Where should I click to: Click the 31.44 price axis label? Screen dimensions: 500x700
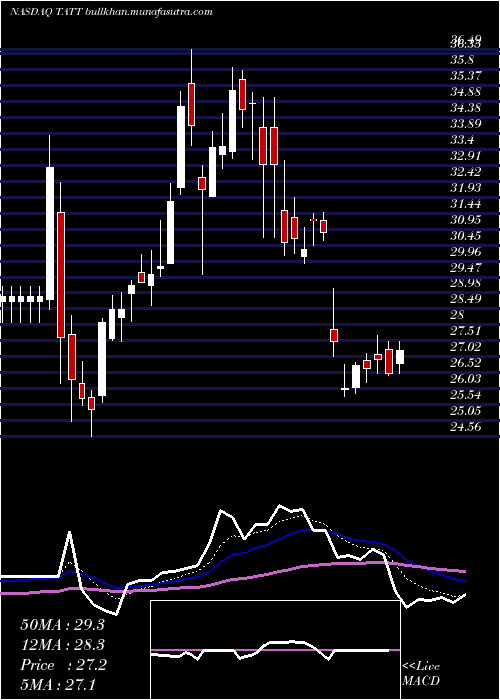tap(465, 204)
